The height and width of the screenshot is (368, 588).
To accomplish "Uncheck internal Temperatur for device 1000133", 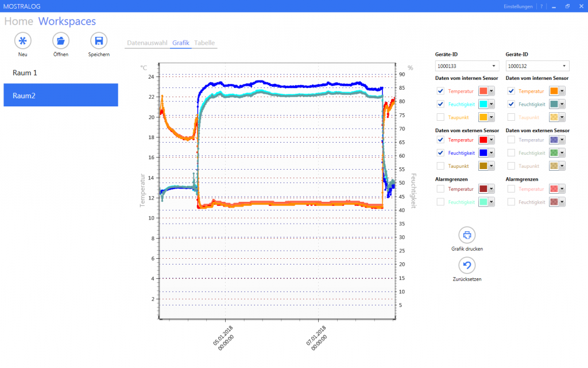I will click(x=440, y=91).
